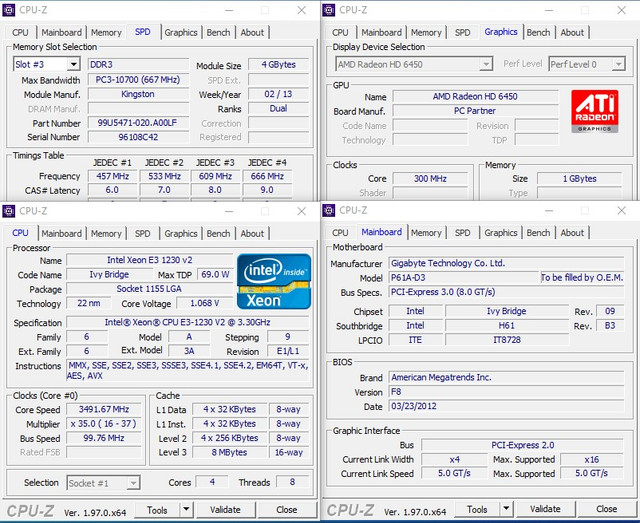Click the 'Kingston' module manufacturer value
This screenshot has height=523, width=640.
[x=138, y=94]
